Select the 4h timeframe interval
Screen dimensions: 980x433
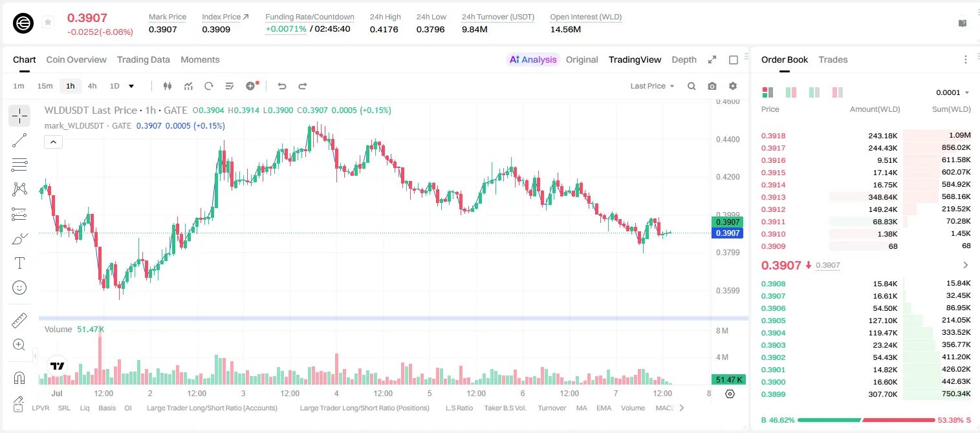click(x=92, y=86)
